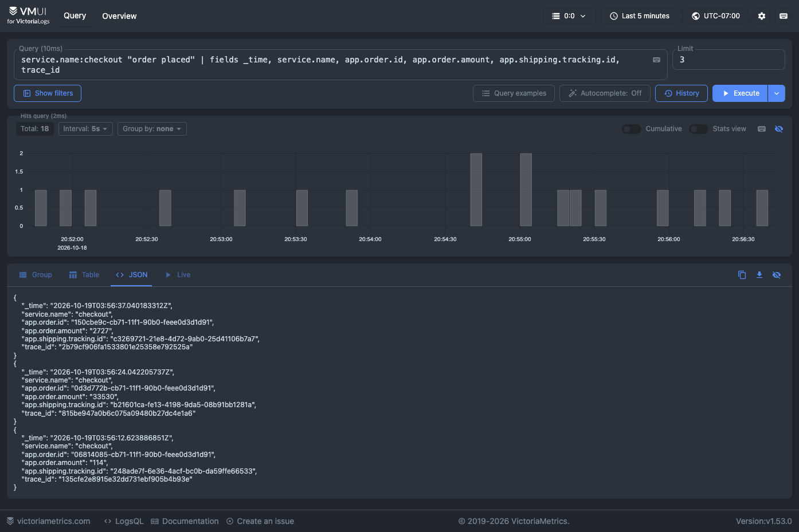This screenshot has width=799, height=532.
Task: Switch to the Group view tab
Action: 36,275
